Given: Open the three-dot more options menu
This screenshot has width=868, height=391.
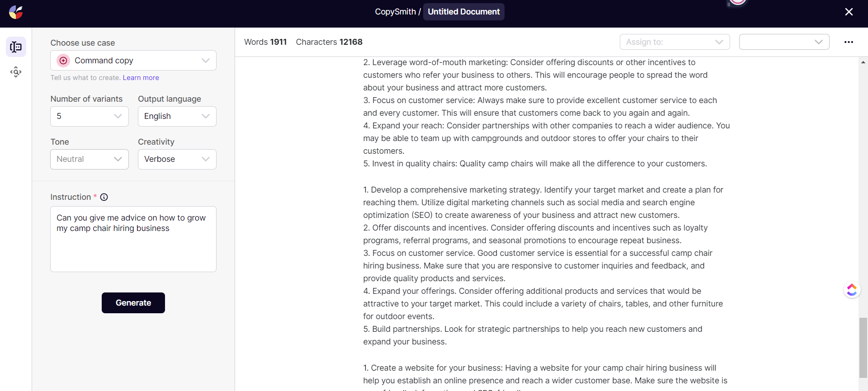Looking at the screenshot, I should (x=849, y=42).
